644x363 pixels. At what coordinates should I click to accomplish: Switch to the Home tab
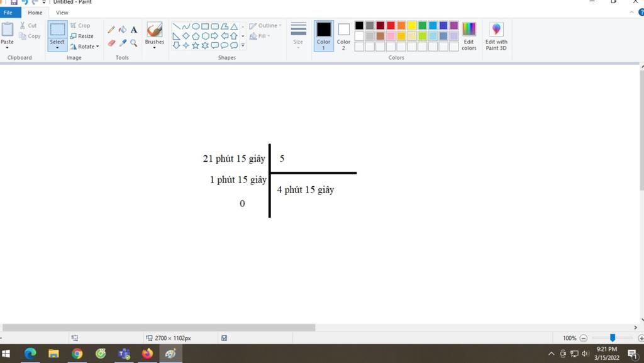[35, 13]
